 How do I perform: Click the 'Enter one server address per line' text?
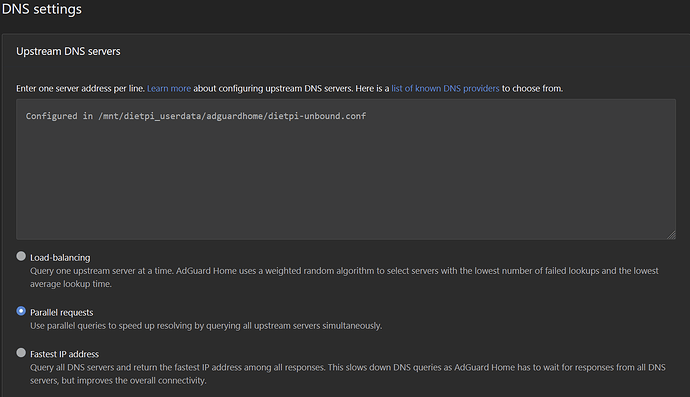[81, 88]
